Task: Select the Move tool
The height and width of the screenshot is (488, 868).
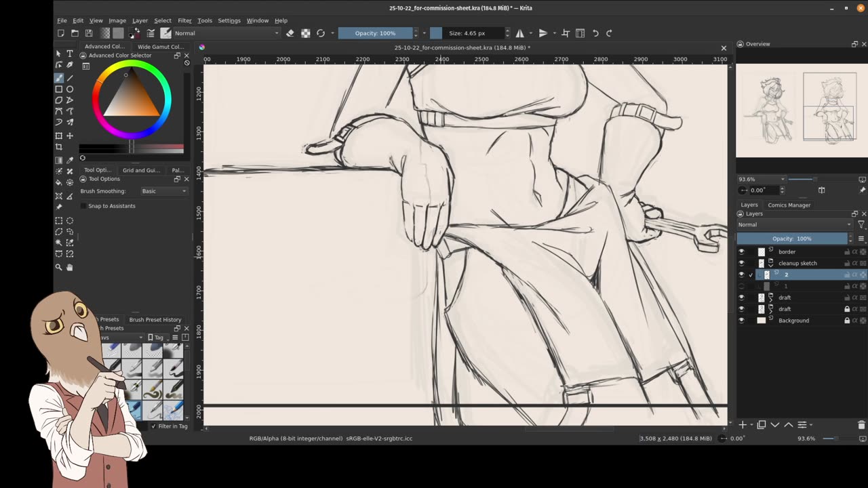Action: [70, 136]
